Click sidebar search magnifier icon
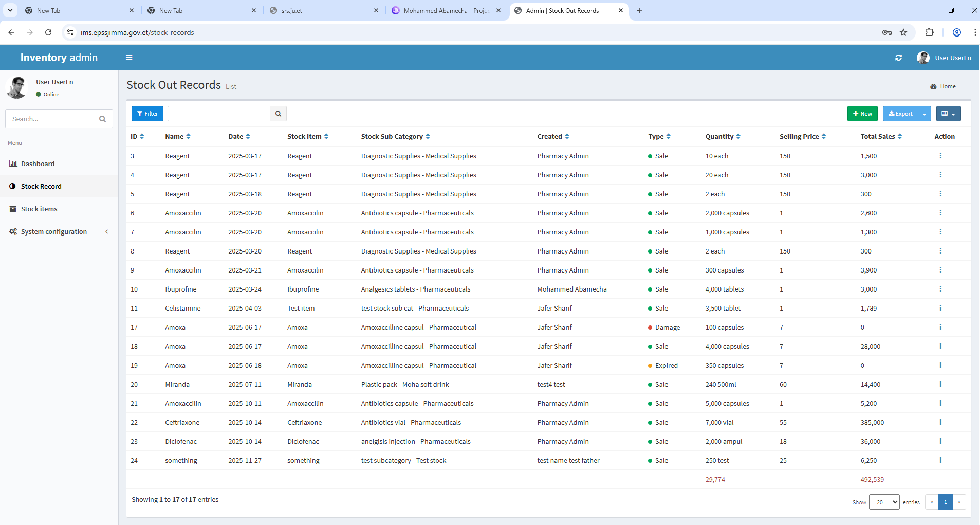The image size is (980, 525). 102,119
